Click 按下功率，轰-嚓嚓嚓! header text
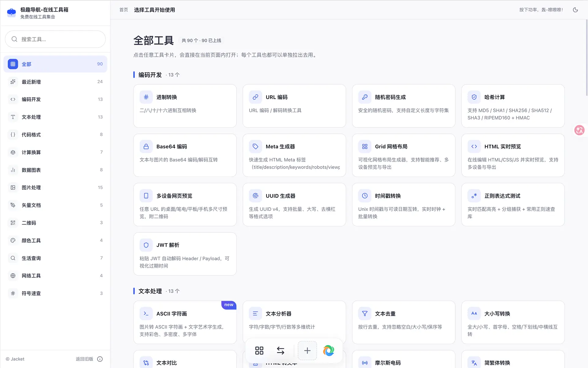Viewport: 588px width, 368px height. point(541,10)
